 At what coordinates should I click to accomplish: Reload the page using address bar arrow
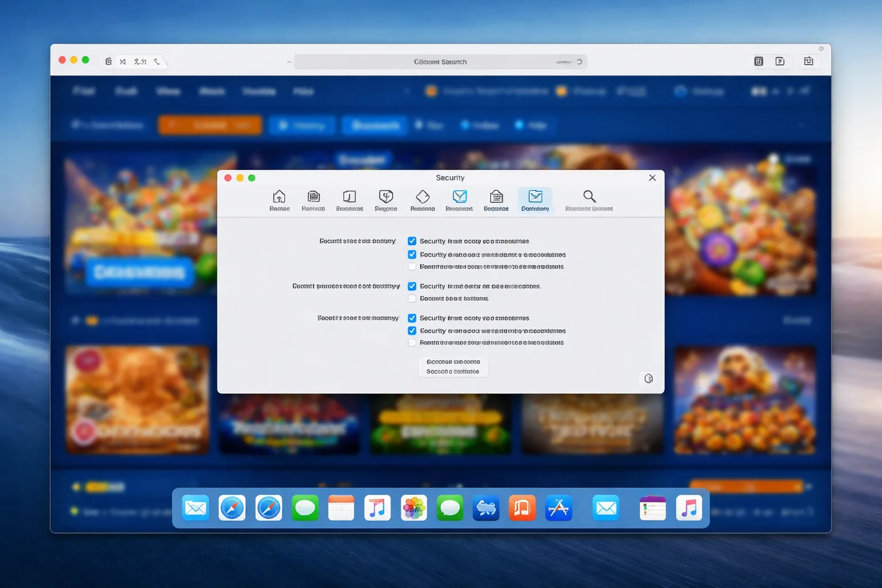(579, 61)
